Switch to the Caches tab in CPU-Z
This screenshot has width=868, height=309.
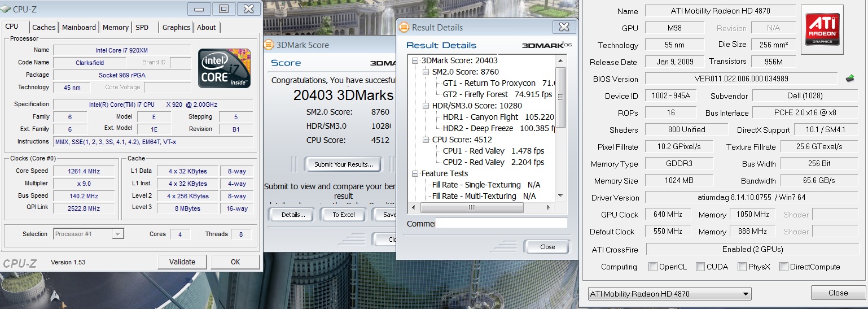(44, 27)
